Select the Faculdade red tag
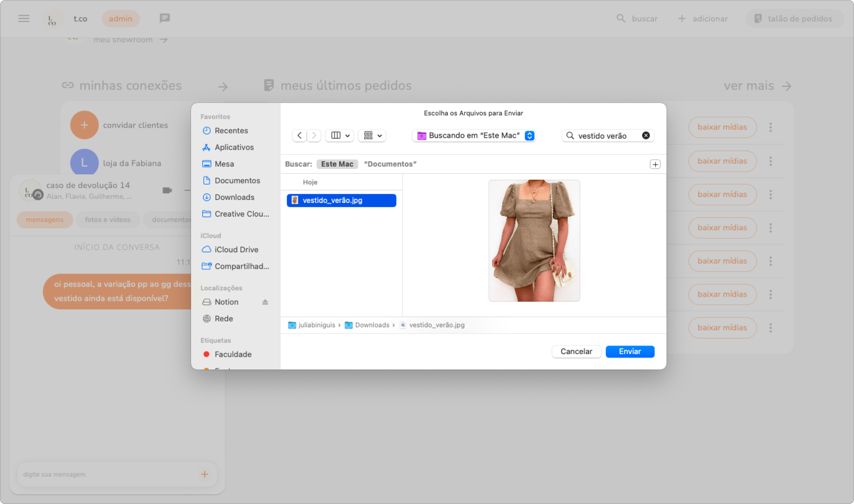Viewport: 854px width, 504px height. (233, 354)
